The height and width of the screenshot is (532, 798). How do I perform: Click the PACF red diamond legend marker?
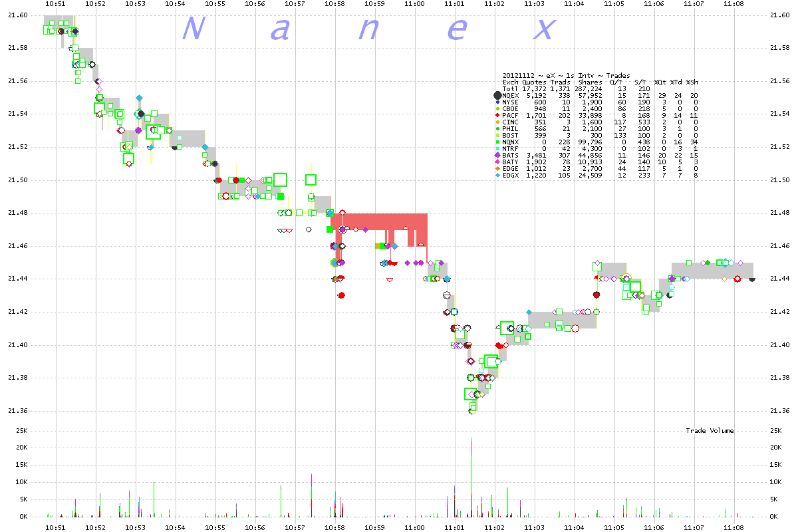[497, 115]
